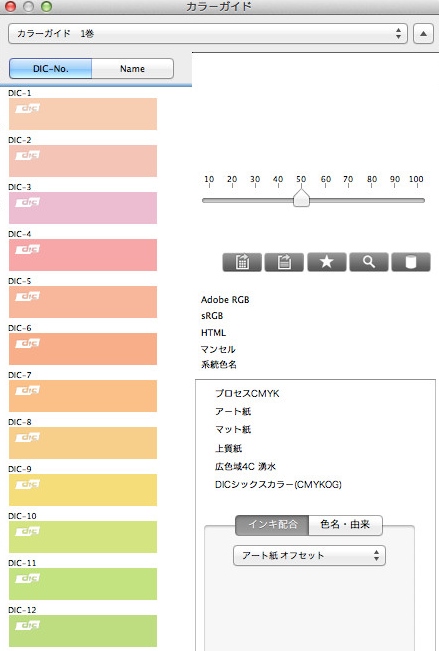Click the DIC logo on DIC-12 swatch
Image resolution: width=439 pixels, height=651 pixels.
[x=28, y=625]
